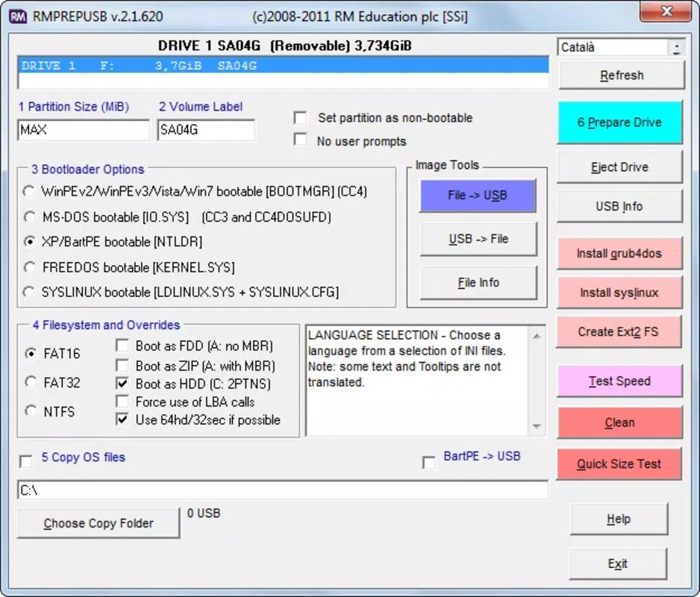Select DRIVE 1 F: SA04G in drive list

point(284,66)
